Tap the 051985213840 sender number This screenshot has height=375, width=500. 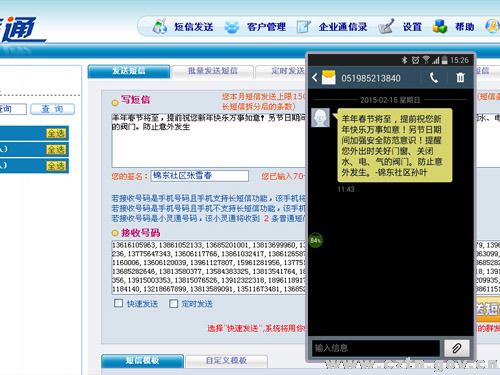point(371,78)
